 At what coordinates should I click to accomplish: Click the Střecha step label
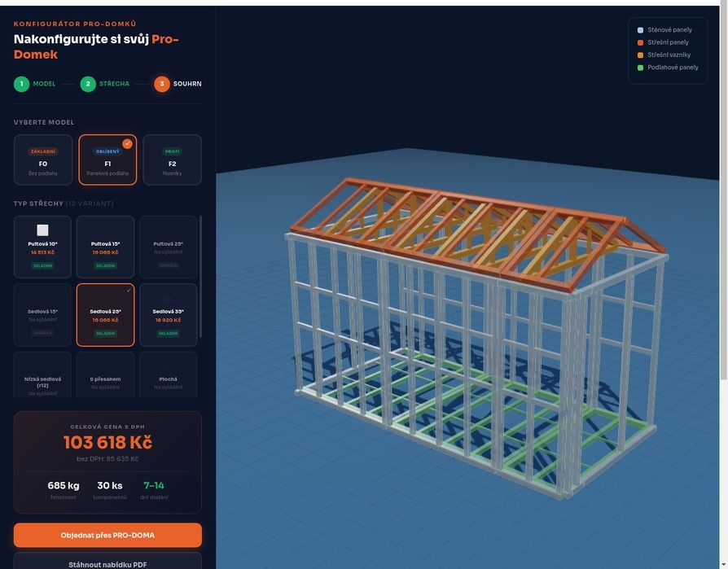tap(114, 84)
